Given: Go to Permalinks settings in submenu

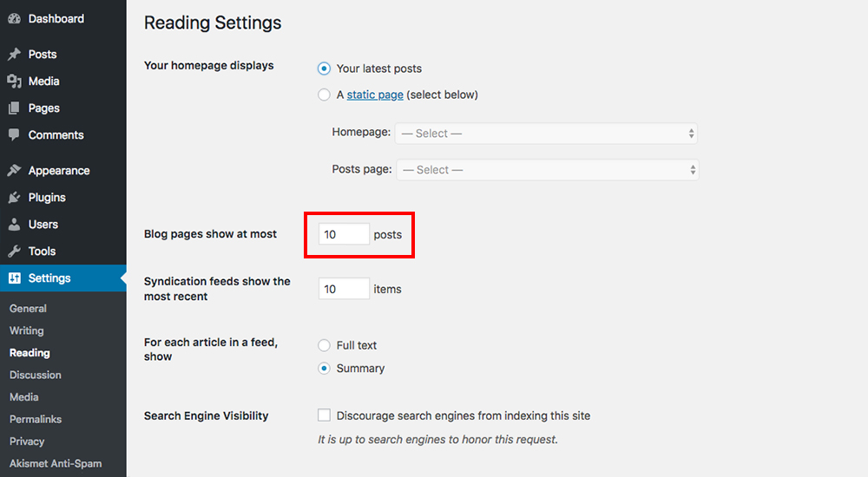Looking at the screenshot, I should coord(36,420).
